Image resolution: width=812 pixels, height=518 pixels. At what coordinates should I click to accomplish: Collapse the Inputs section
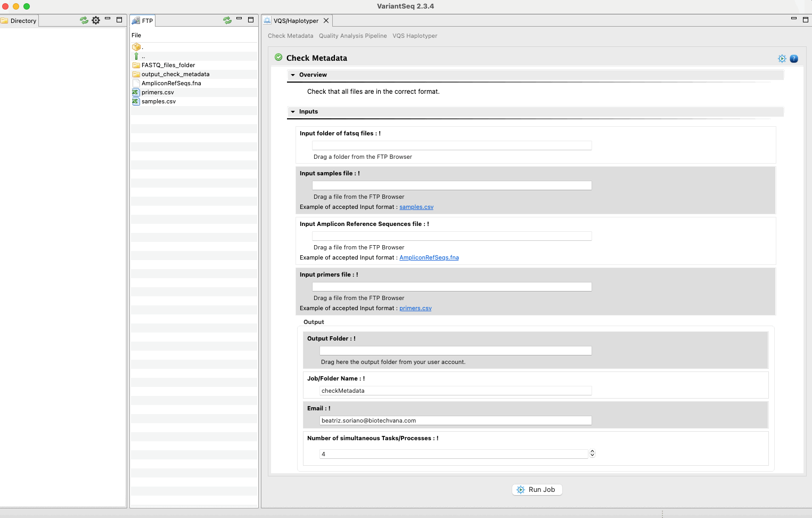(x=293, y=112)
